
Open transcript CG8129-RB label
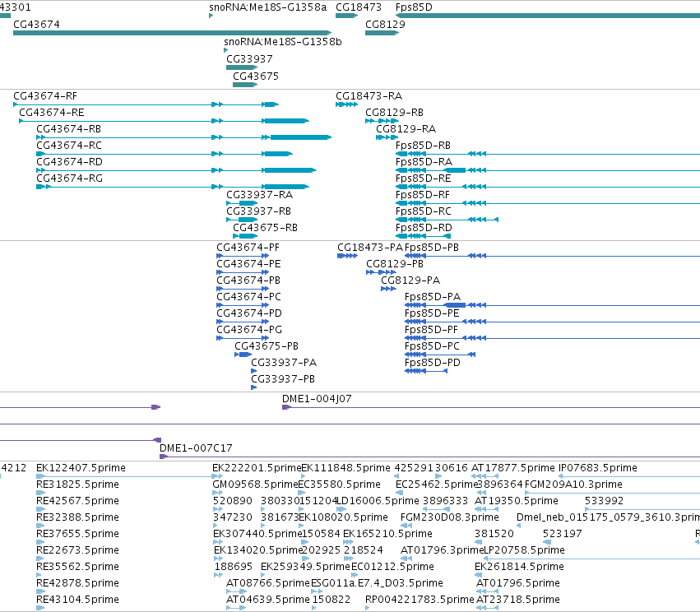click(x=394, y=112)
